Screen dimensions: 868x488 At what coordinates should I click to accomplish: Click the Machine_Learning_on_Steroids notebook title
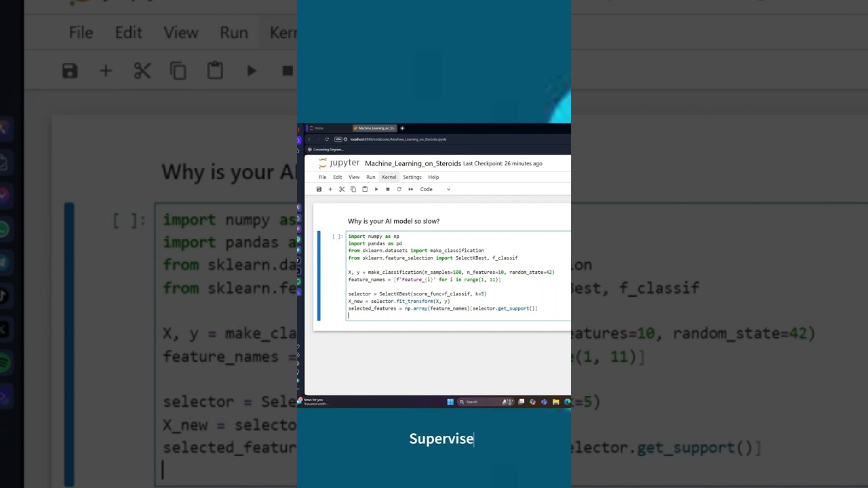(413, 163)
